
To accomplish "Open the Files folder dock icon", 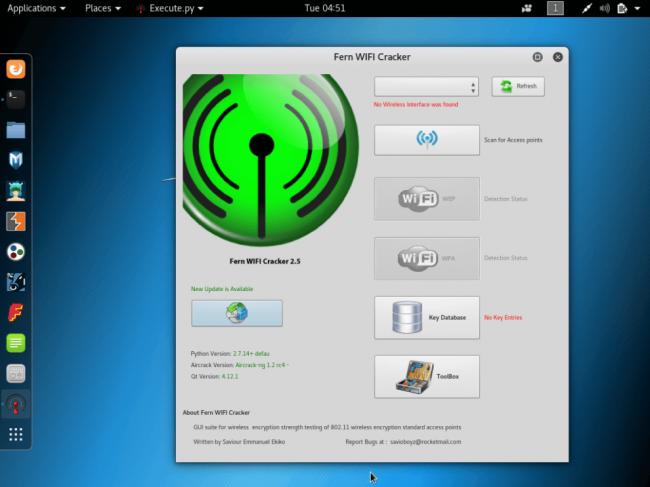I will coord(16,130).
